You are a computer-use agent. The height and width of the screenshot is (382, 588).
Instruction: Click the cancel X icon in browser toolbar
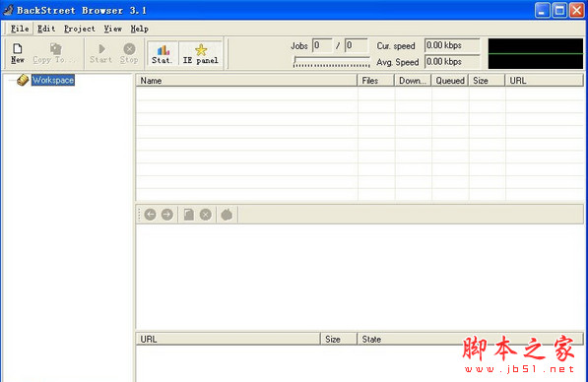click(x=206, y=215)
